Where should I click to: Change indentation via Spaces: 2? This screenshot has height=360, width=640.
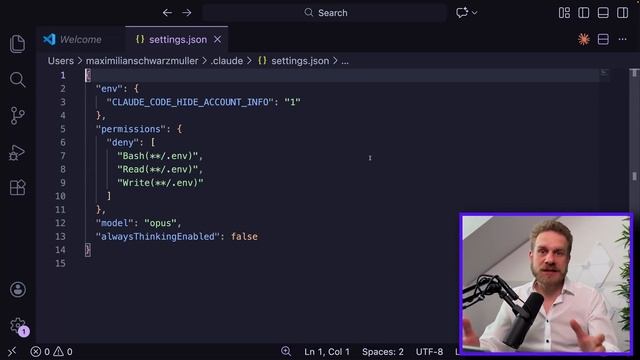coord(382,351)
